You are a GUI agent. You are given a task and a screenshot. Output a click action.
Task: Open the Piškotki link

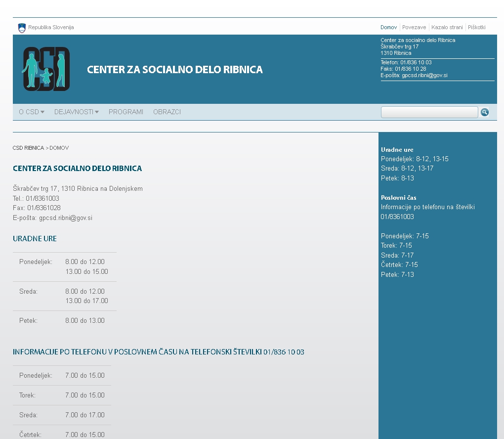click(476, 27)
